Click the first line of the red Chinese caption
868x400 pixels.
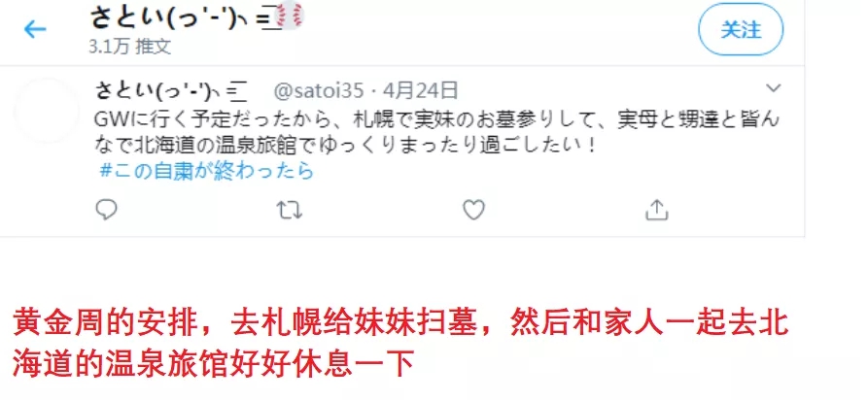click(400, 323)
